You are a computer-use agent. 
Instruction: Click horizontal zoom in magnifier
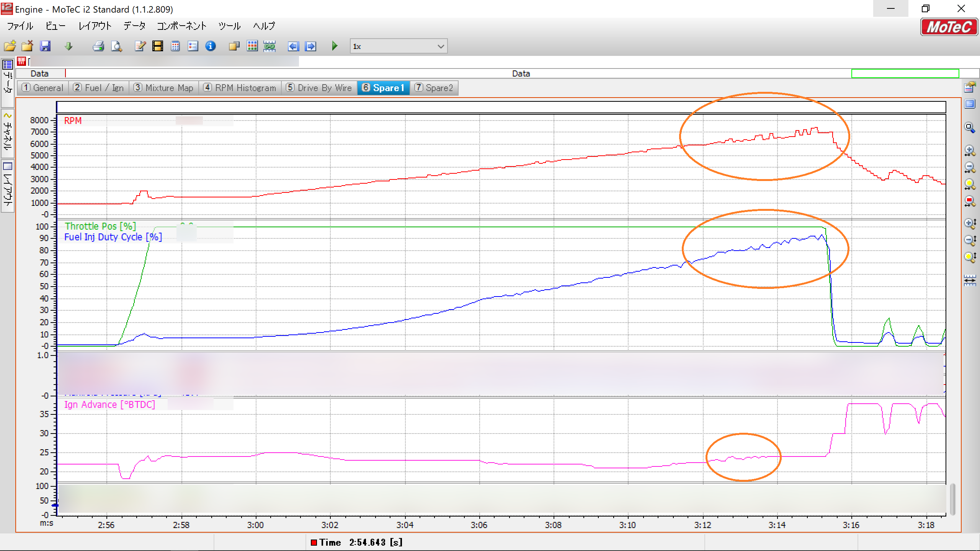(970, 150)
